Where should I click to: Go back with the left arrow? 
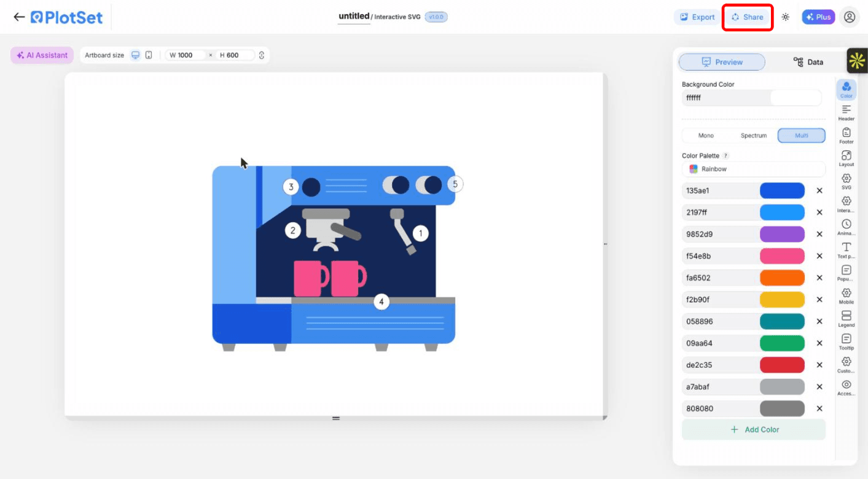point(19,17)
